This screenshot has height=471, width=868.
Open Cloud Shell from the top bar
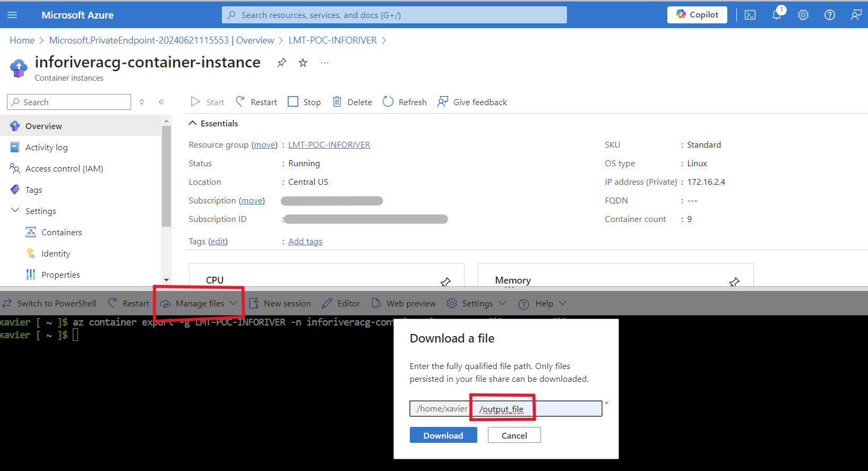click(x=750, y=15)
